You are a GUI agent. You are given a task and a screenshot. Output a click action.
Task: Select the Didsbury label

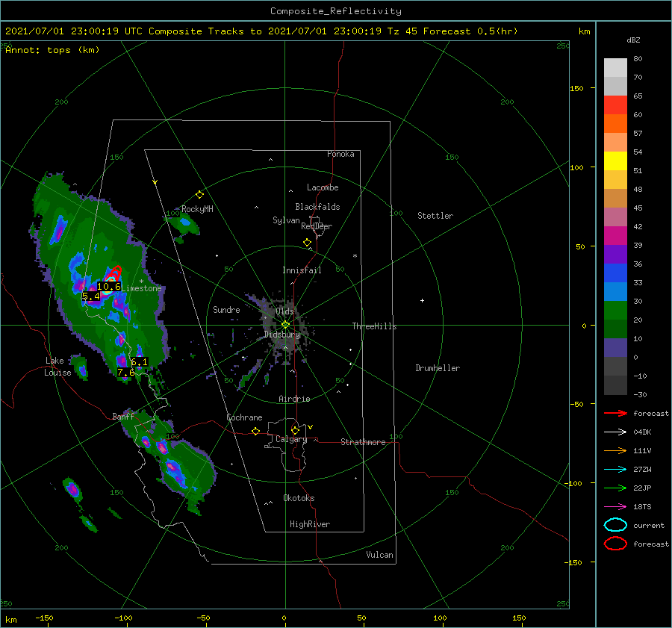tap(281, 335)
